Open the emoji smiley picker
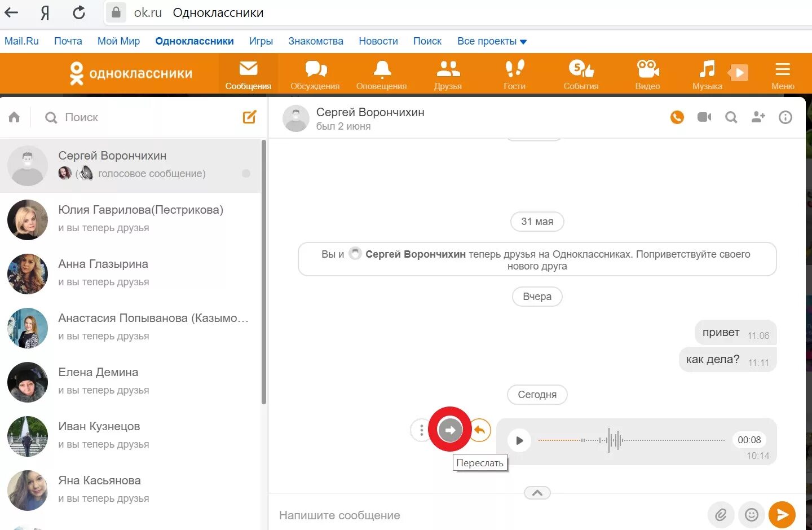This screenshot has height=530, width=812. [x=752, y=515]
